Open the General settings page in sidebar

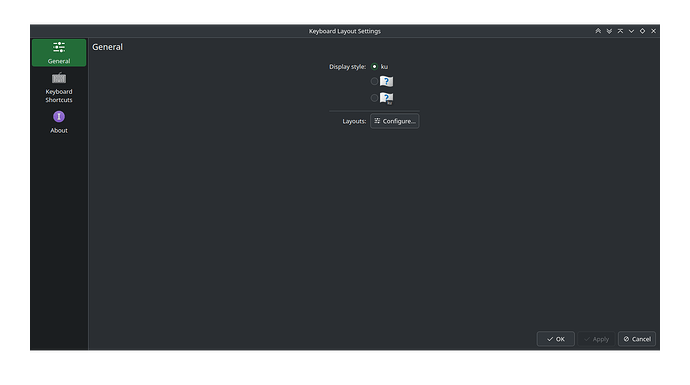pyautogui.click(x=59, y=53)
